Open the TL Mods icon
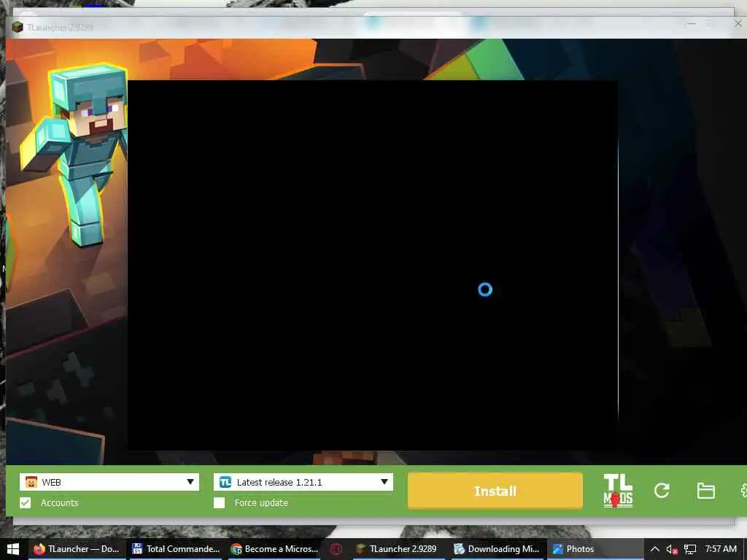 (x=618, y=491)
